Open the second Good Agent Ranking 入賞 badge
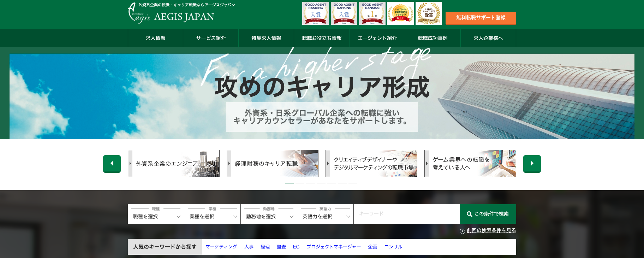 [x=344, y=13]
